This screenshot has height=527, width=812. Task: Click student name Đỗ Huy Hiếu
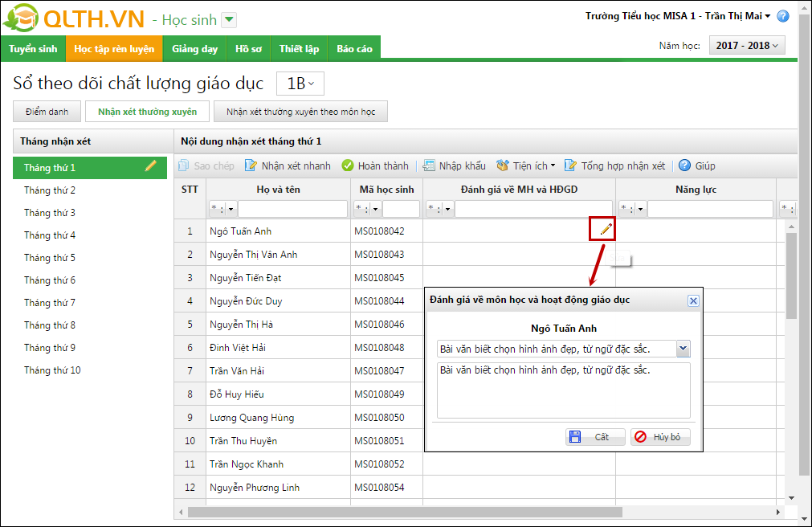[237, 394]
